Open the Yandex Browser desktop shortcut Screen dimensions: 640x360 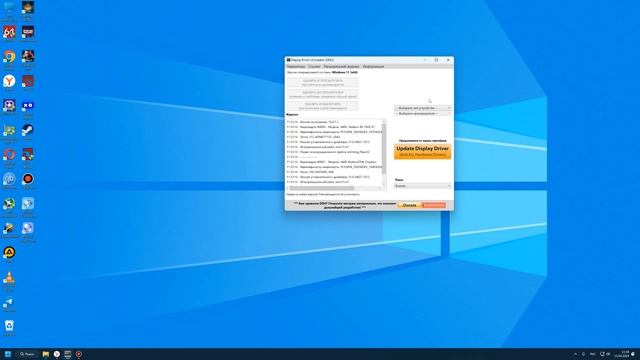coord(9,81)
